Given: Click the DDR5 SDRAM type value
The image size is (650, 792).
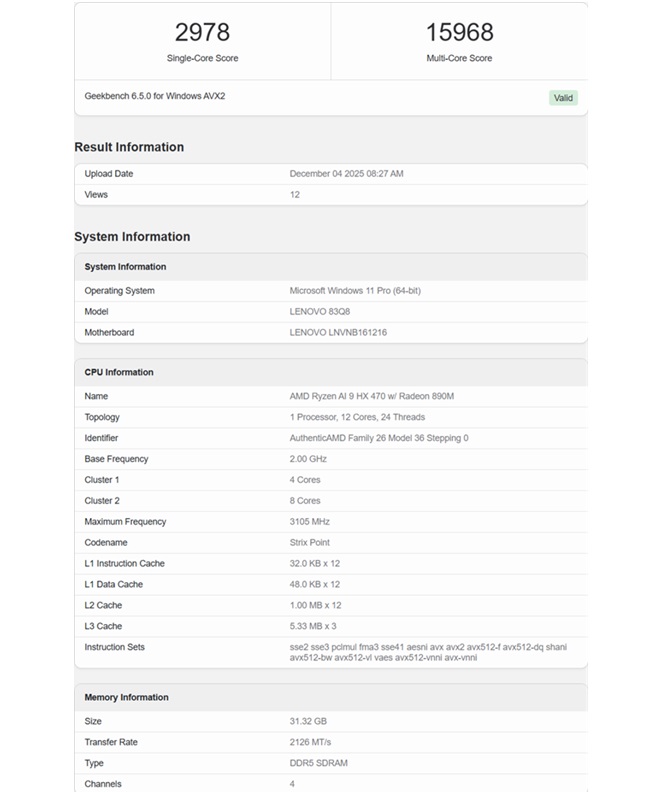Looking at the screenshot, I should pyautogui.click(x=319, y=763).
